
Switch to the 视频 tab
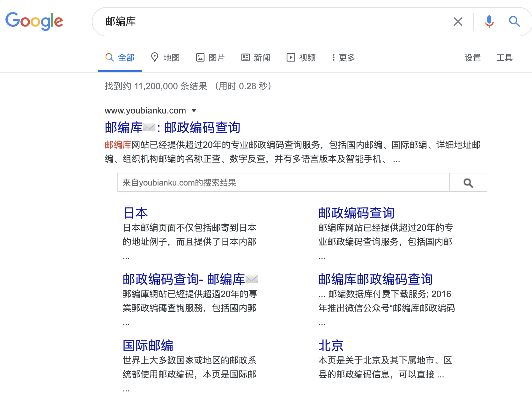pos(301,58)
